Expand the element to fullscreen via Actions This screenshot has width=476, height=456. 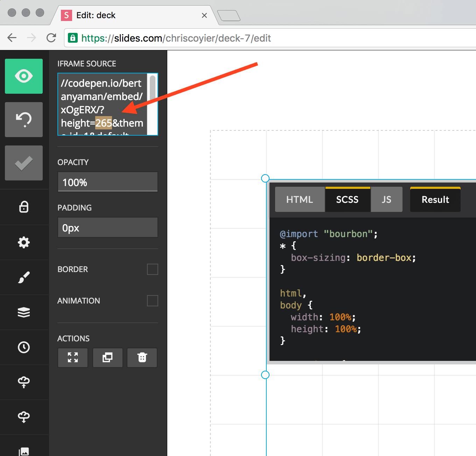coord(72,358)
